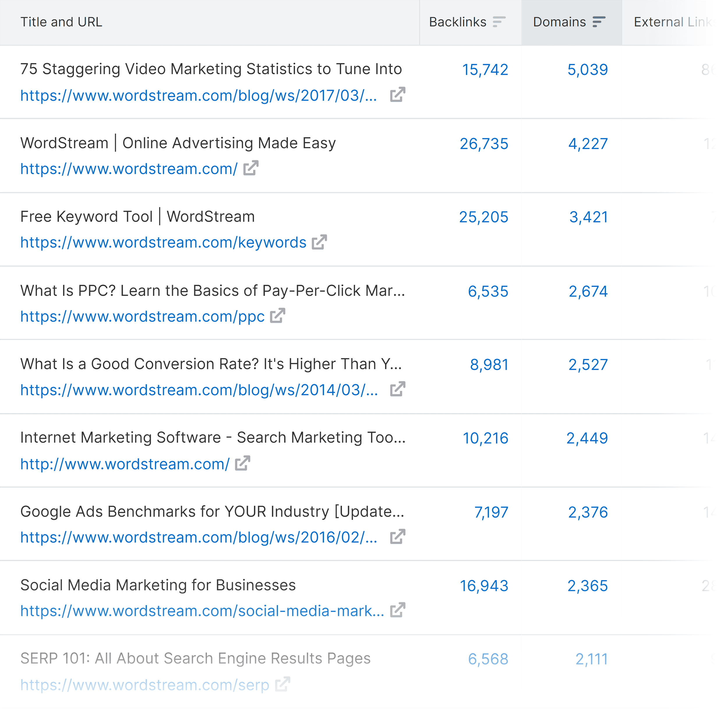Click the Title and URL column header

click(61, 22)
